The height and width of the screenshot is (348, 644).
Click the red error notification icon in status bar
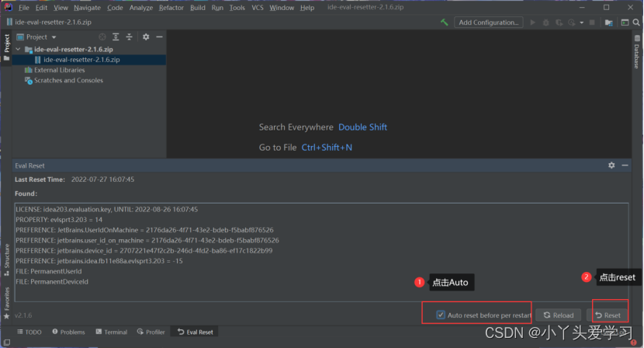(633, 343)
